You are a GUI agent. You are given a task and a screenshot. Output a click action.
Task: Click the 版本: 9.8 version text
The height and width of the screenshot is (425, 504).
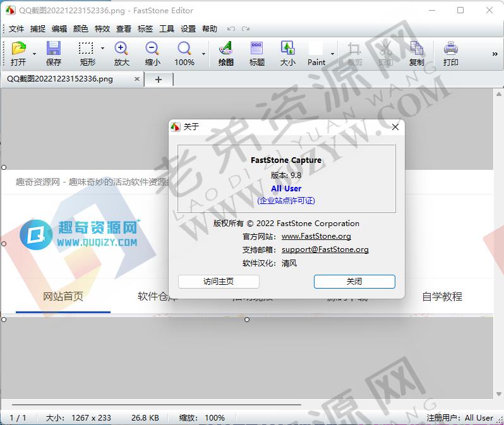click(x=286, y=175)
